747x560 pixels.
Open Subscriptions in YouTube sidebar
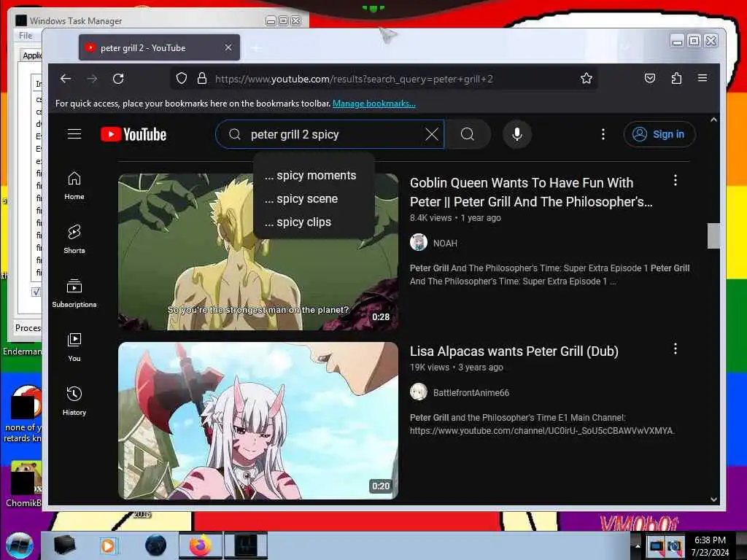point(74,293)
